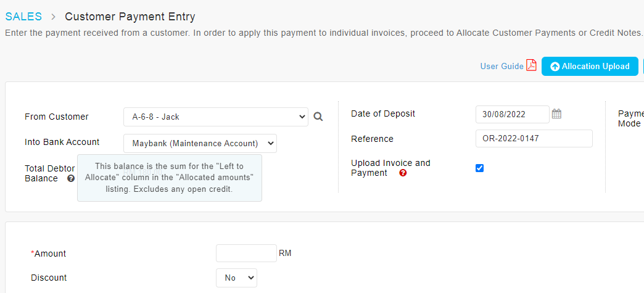The image size is (644, 293).
Task: Click the Date of Deposit field
Action: coord(513,114)
